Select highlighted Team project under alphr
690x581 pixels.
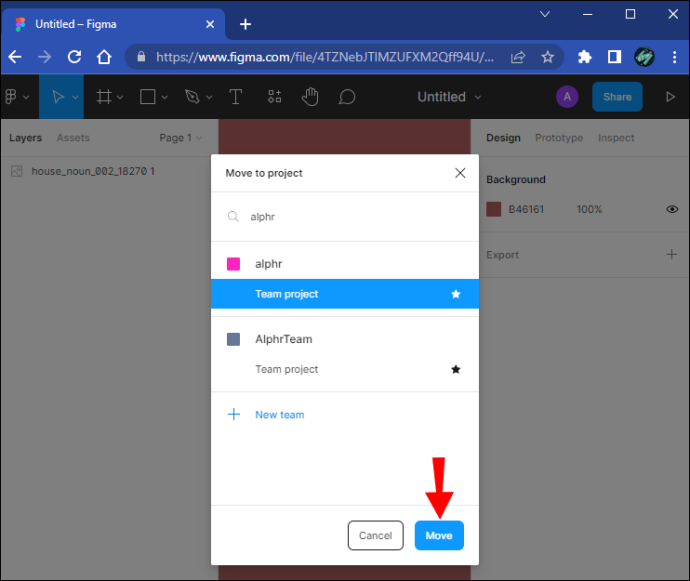(x=345, y=294)
